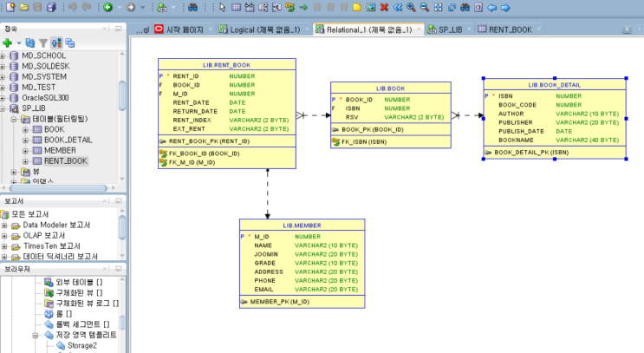The image size is (644, 353).
Task: Select the yellow New Note tool
Action: (357, 7)
